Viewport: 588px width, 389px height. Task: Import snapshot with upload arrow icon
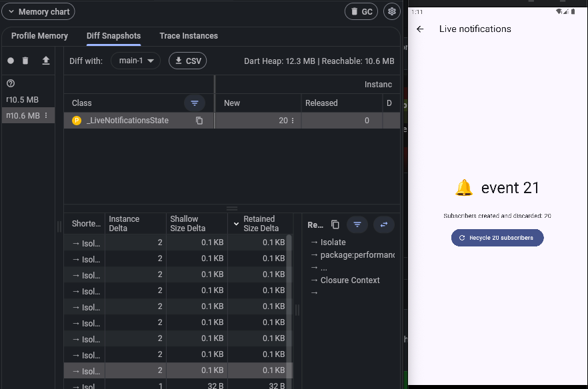pos(46,61)
